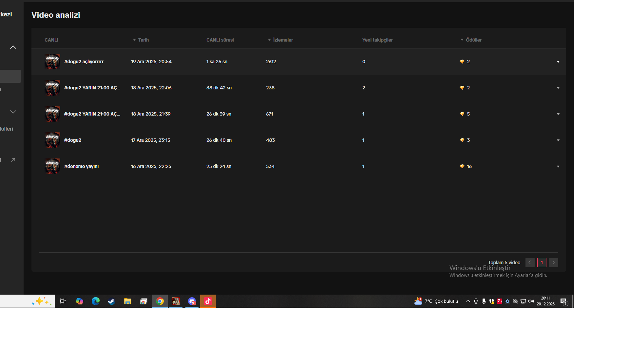Sort the table by Tarih column
The height and width of the screenshot is (364, 629).
pos(141,40)
